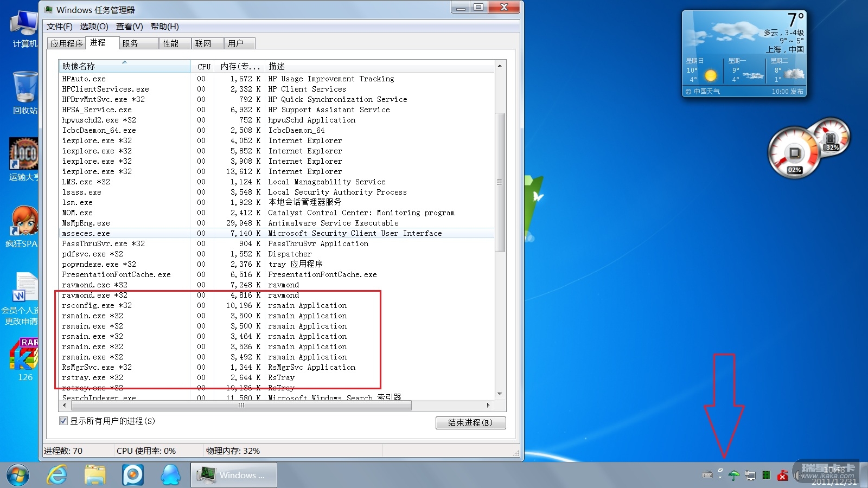Viewport: 868px width, 488px height.
Task: Select the 疯狂SPA desktop shortcut
Action: 23,227
